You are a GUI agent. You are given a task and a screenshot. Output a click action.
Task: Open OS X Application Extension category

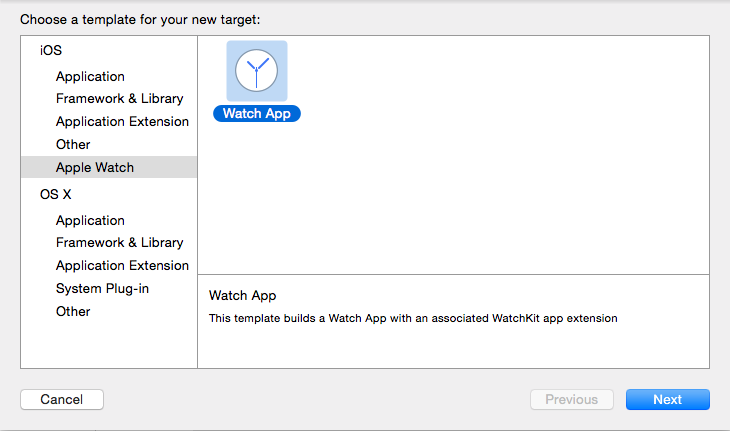click(122, 266)
